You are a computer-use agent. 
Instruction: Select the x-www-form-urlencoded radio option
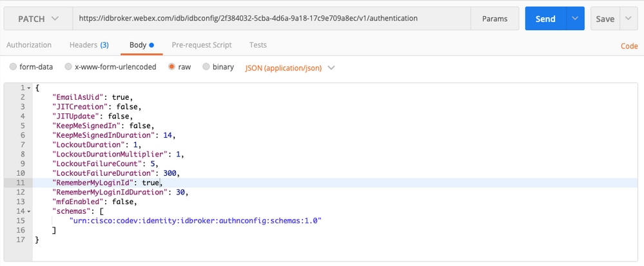pos(68,67)
